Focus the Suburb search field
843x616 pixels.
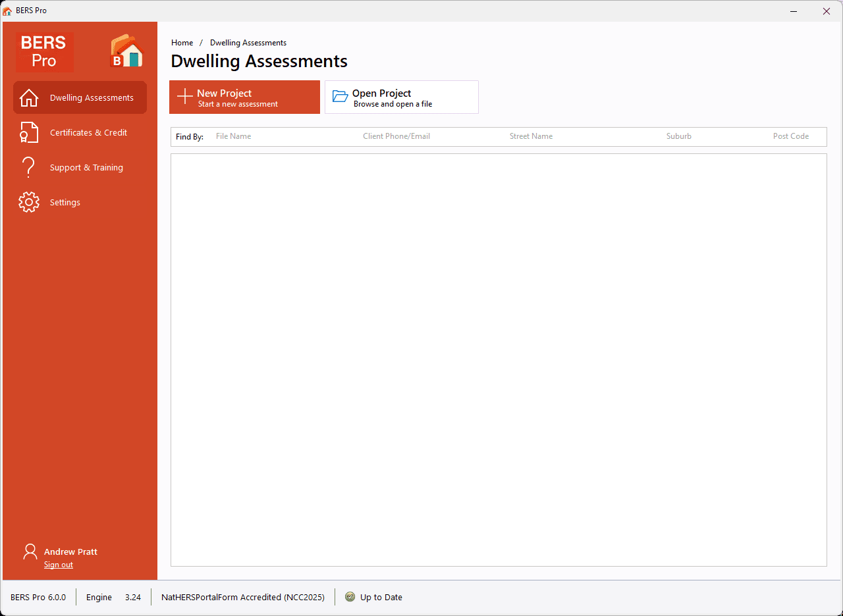(x=715, y=136)
